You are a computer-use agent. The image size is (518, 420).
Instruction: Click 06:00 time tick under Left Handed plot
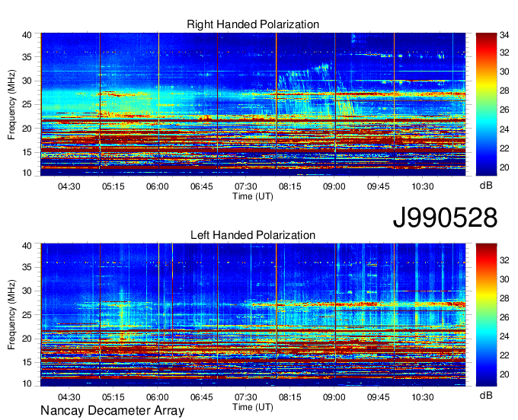click(157, 397)
